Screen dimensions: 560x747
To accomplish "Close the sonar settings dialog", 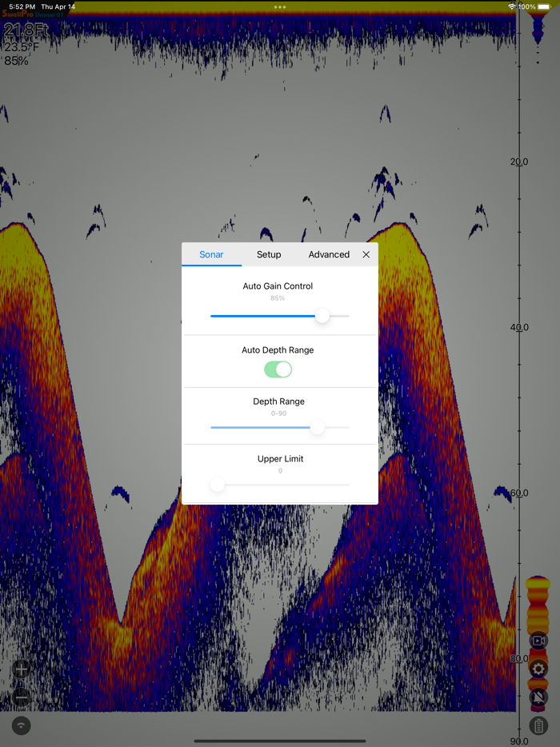I will (366, 254).
